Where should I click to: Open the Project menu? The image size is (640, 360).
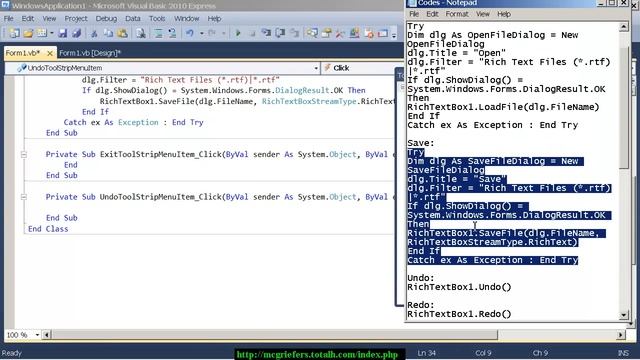click(x=76, y=19)
